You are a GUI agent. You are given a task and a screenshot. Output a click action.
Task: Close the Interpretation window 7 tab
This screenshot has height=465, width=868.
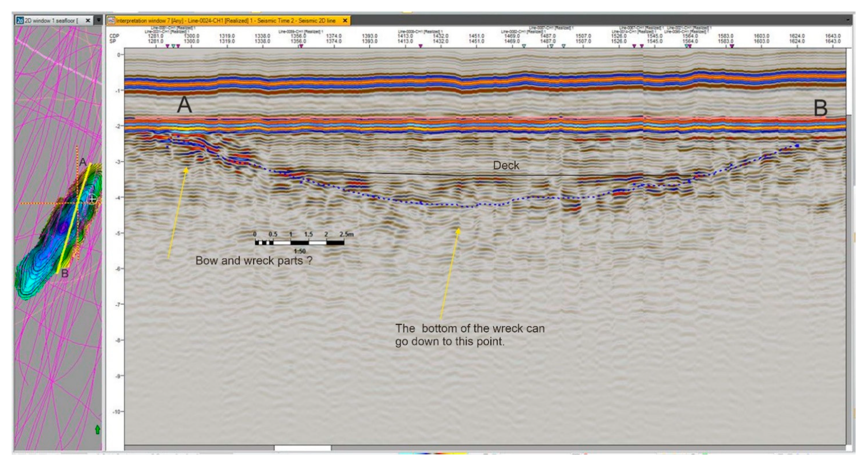pyautogui.click(x=345, y=21)
